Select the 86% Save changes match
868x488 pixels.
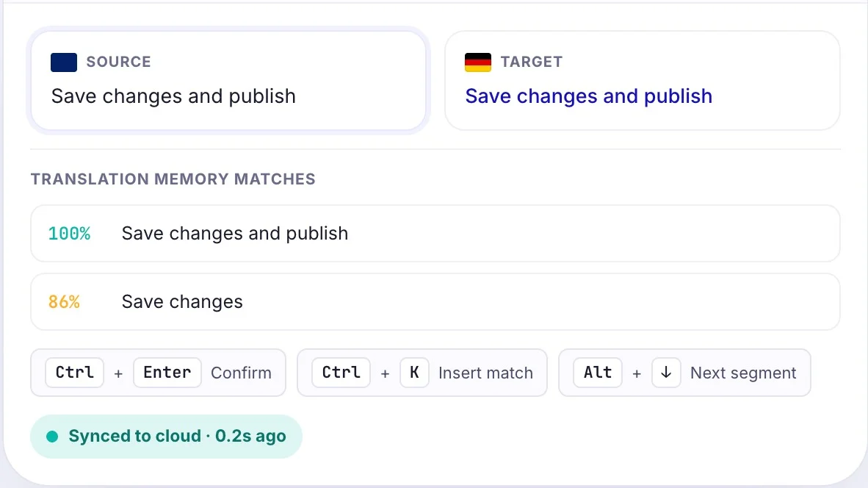(x=435, y=301)
